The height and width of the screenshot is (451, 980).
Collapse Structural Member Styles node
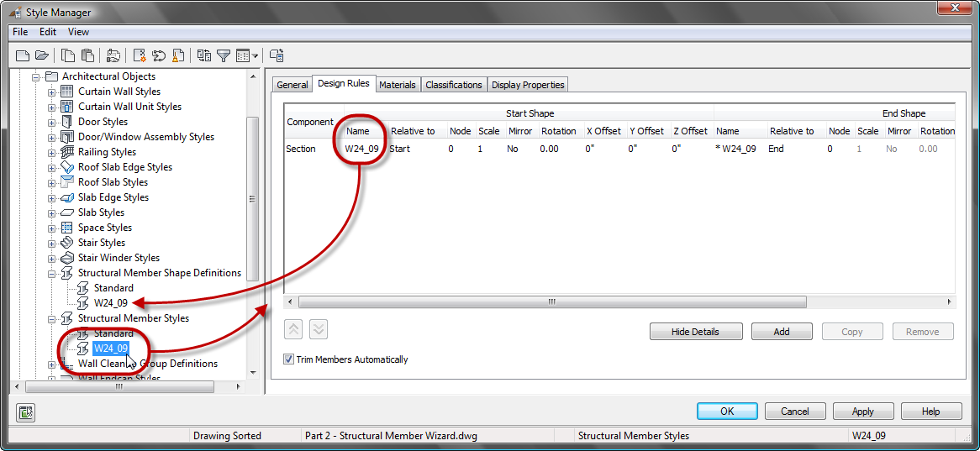(x=52, y=318)
